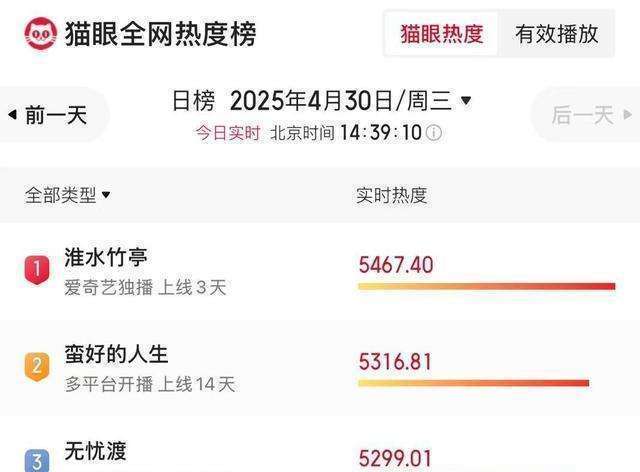
Task: Open the show 淮水竹亭
Action: point(106,258)
